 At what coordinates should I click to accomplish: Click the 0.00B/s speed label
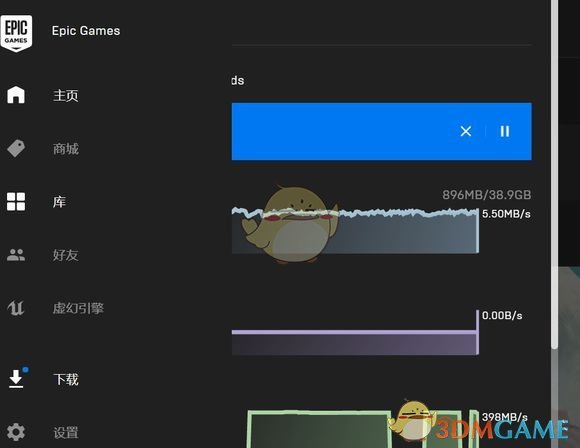coord(502,316)
